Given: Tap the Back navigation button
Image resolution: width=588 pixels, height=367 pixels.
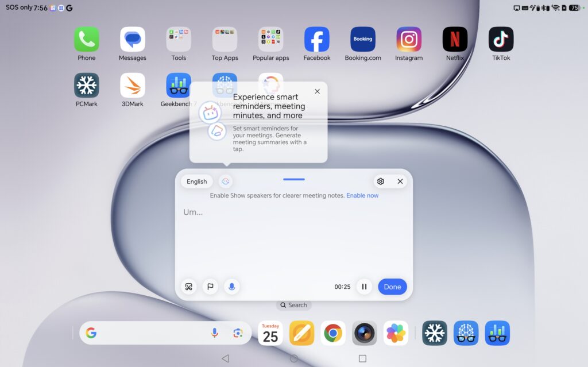Looking at the screenshot, I should 225,358.
